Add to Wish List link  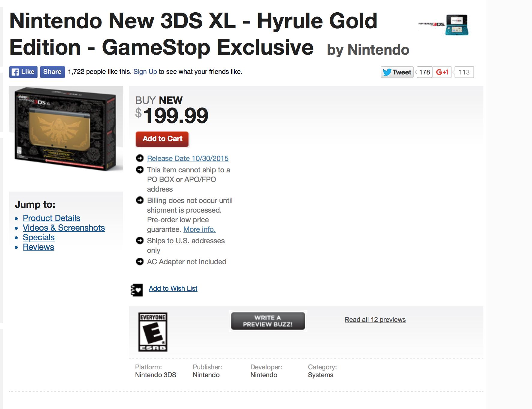click(173, 288)
